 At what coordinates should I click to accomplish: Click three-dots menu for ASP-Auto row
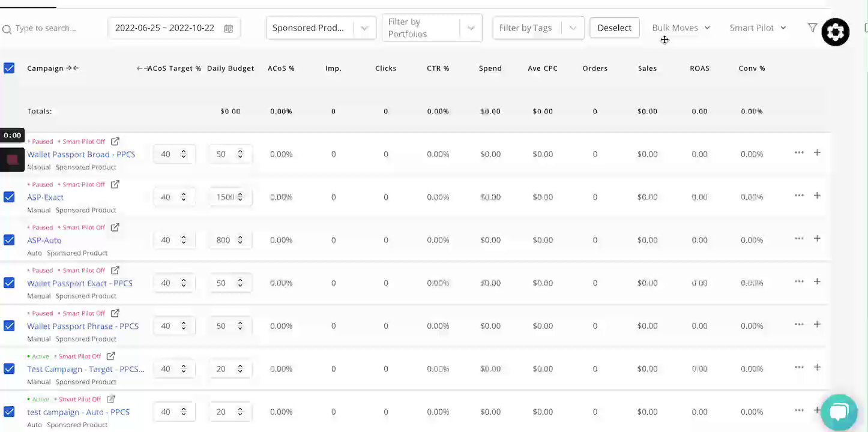point(799,238)
